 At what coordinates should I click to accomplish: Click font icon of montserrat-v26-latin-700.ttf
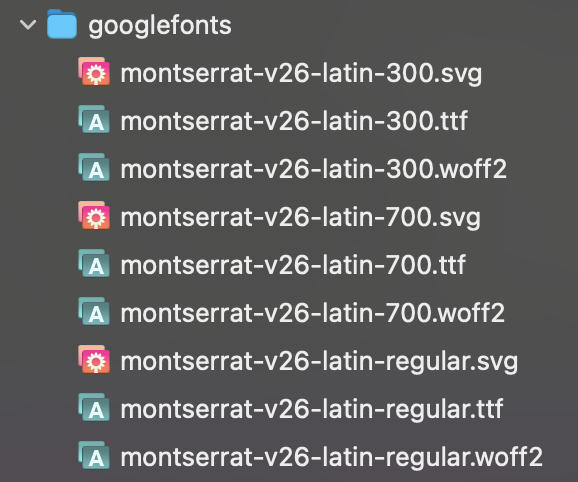pyautogui.click(x=94, y=263)
